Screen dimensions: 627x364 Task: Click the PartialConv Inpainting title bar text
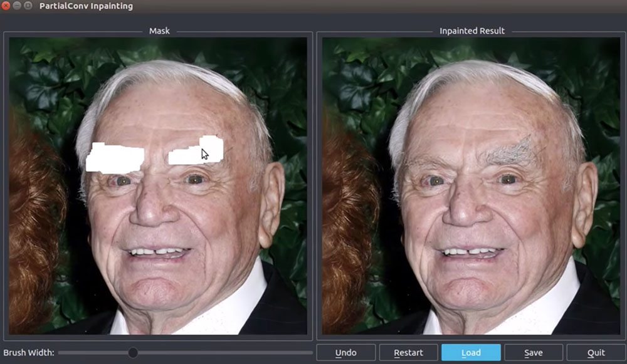tap(86, 6)
